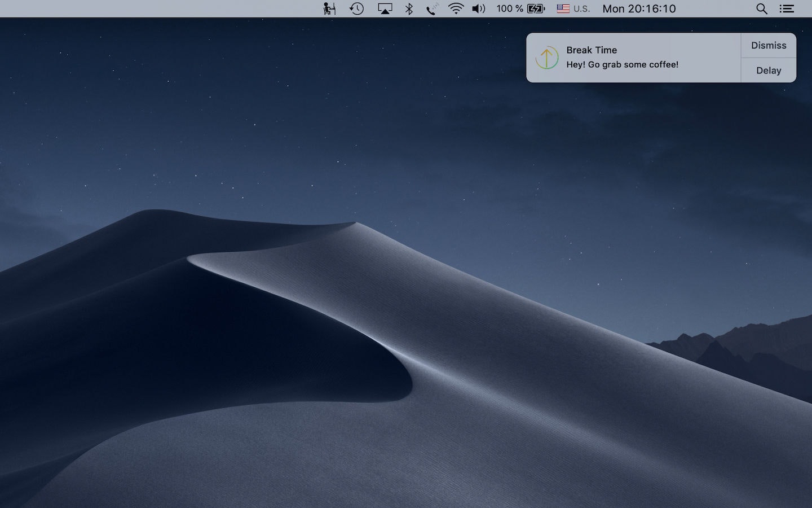This screenshot has height=508, width=812.
Task: Open the U.S. keyboard input menu
Action: click(x=573, y=8)
